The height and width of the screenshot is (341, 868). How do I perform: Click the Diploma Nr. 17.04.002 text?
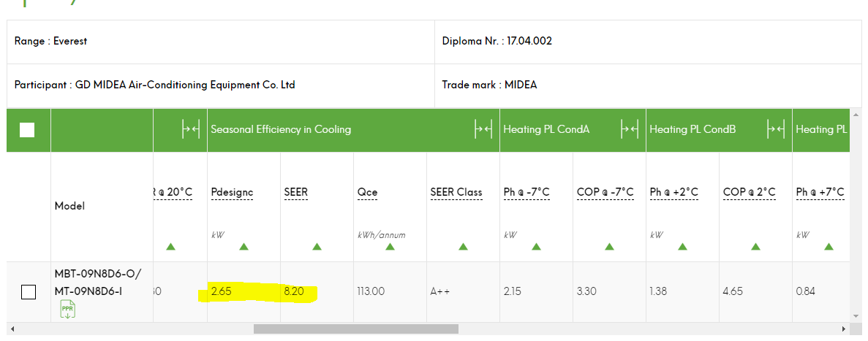pyautogui.click(x=497, y=41)
